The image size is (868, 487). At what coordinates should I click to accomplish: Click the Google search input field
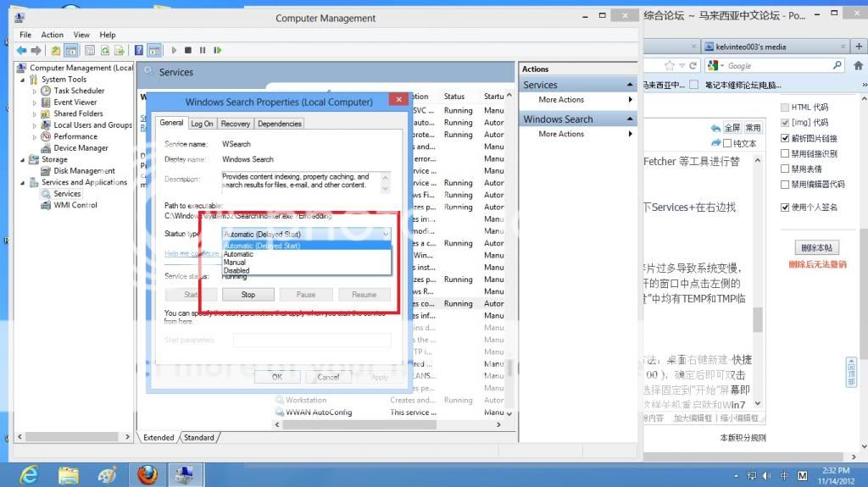click(776, 65)
